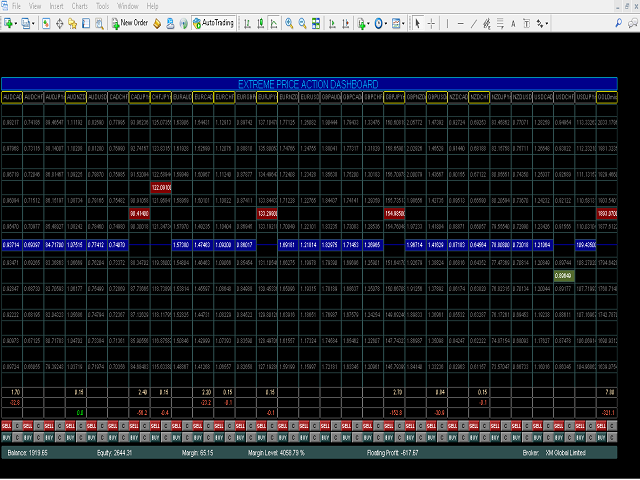Click the New Order button
The width and height of the screenshot is (640, 480).
tap(130, 23)
